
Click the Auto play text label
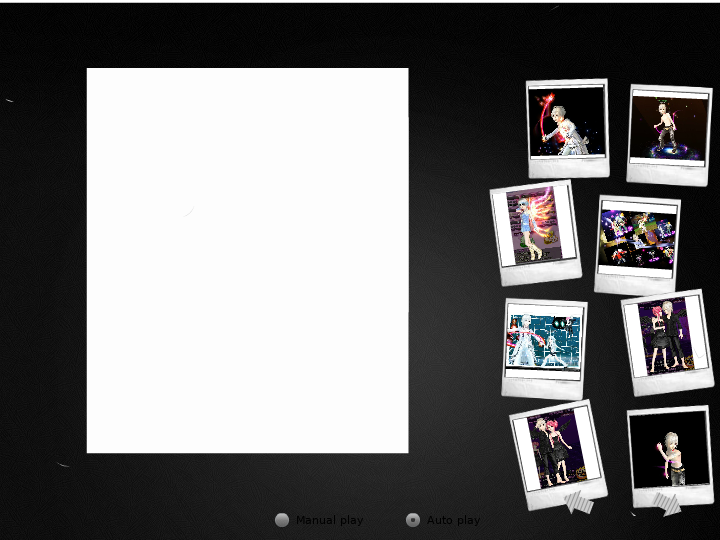point(454,520)
